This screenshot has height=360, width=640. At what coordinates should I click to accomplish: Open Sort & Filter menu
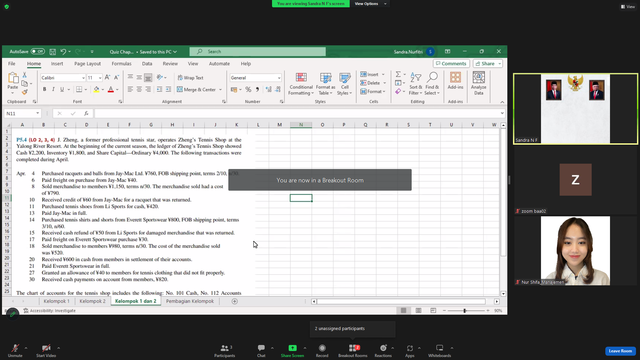(416, 84)
